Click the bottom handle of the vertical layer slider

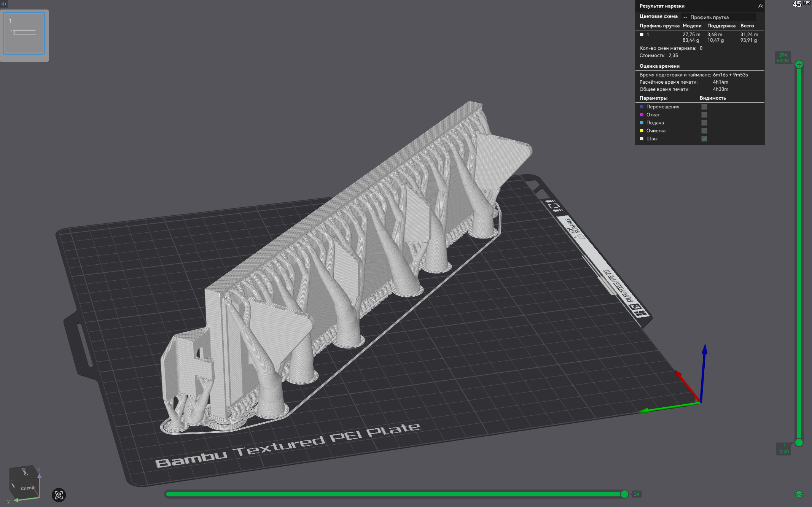click(799, 442)
